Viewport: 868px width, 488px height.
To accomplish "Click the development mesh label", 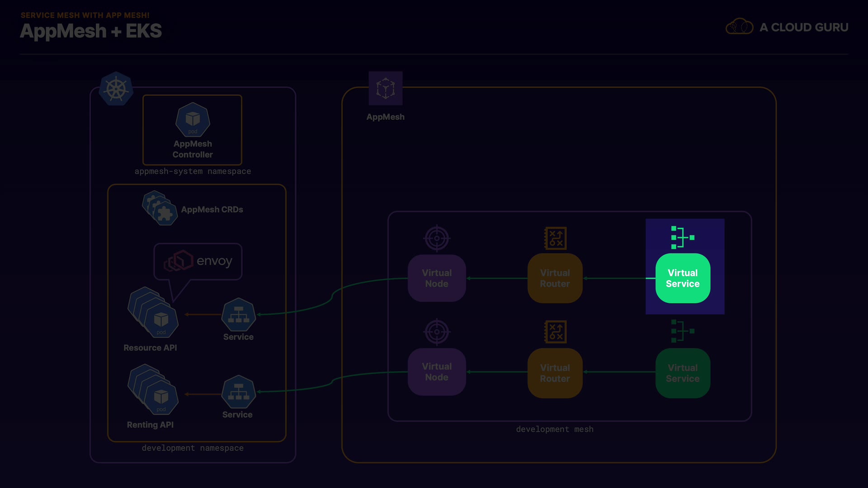I will point(555,429).
